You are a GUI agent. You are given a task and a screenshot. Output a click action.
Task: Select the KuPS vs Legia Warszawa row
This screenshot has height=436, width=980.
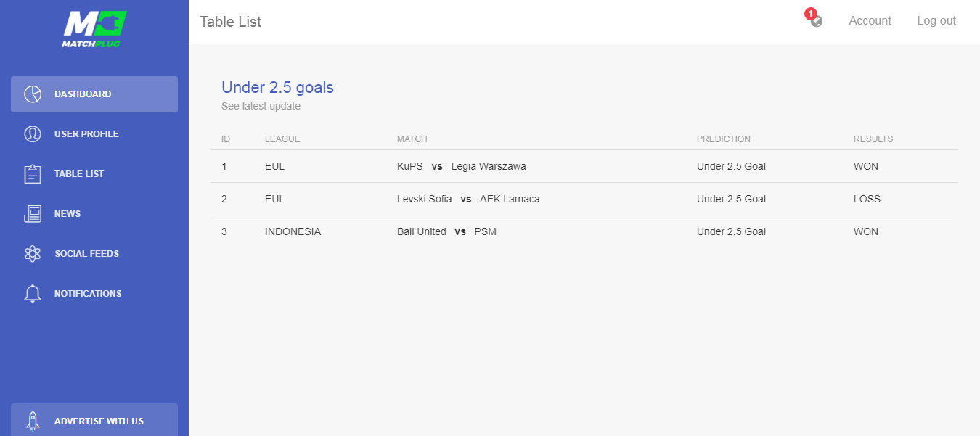(x=584, y=166)
